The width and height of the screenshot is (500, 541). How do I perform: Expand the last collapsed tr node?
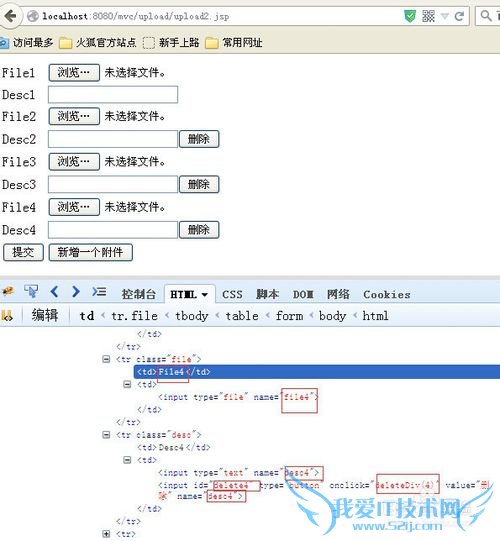106,534
